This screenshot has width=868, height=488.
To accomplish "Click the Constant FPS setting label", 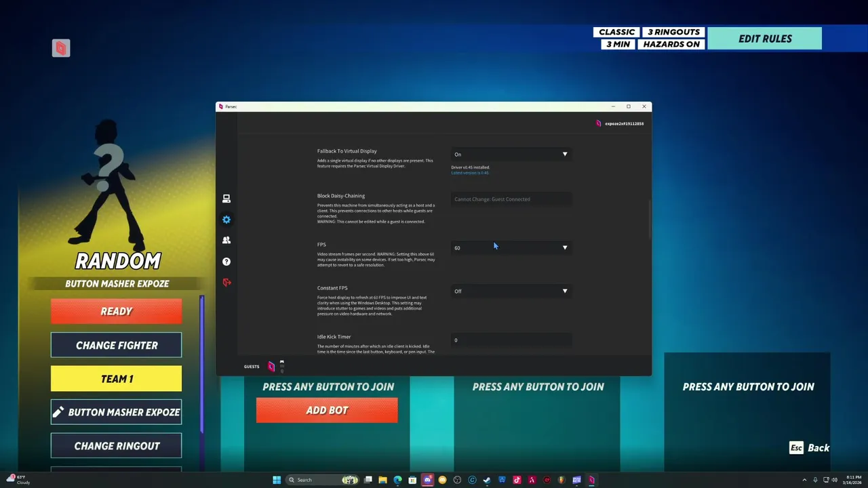I will 332,288.
